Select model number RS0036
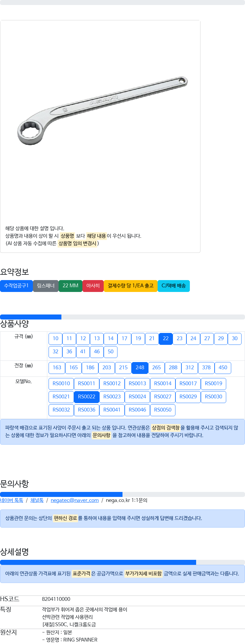Image resolution: width=245 pixels, height=644 pixels. [86, 410]
